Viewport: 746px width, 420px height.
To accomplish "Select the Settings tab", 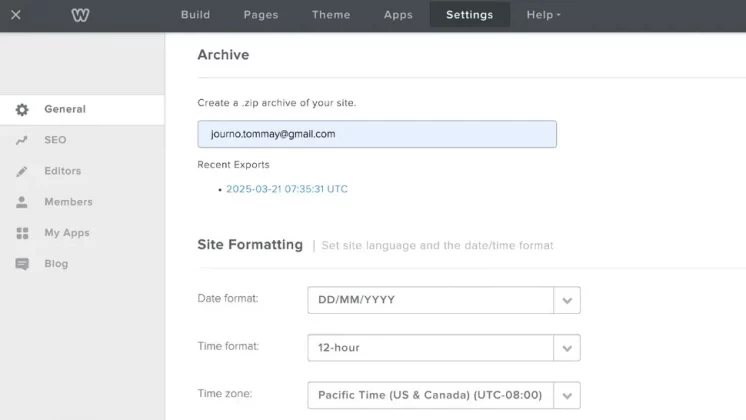I will (x=469, y=15).
